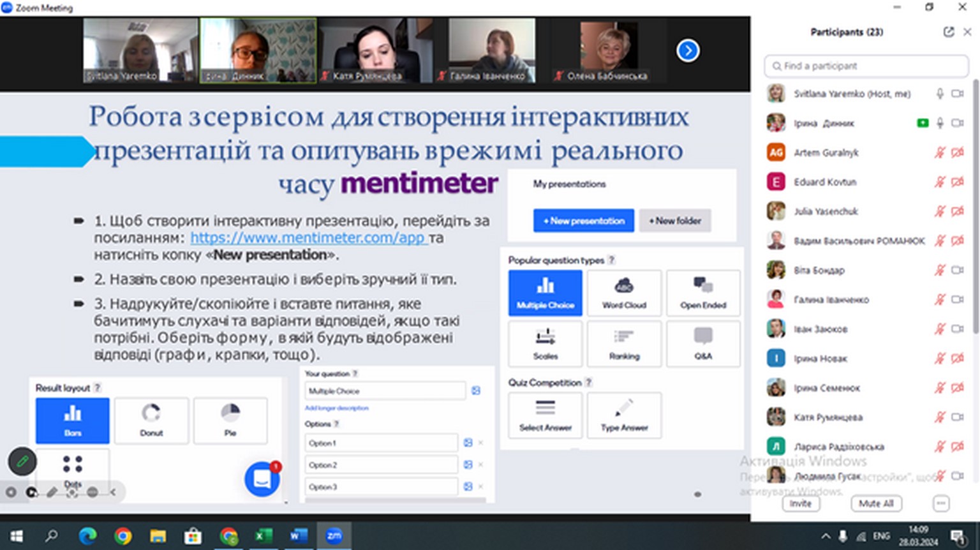Image resolution: width=980 pixels, height=550 pixels.
Task: Click Eduard Kovtun's disabled camera icon
Action: click(958, 182)
